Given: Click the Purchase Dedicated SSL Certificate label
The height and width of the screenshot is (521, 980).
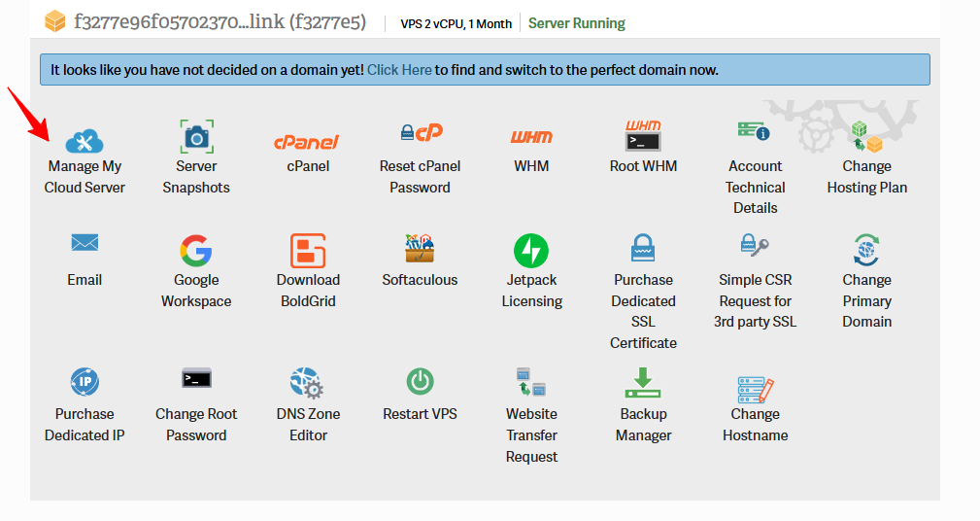Looking at the screenshot, I should (x=643, y=311).
